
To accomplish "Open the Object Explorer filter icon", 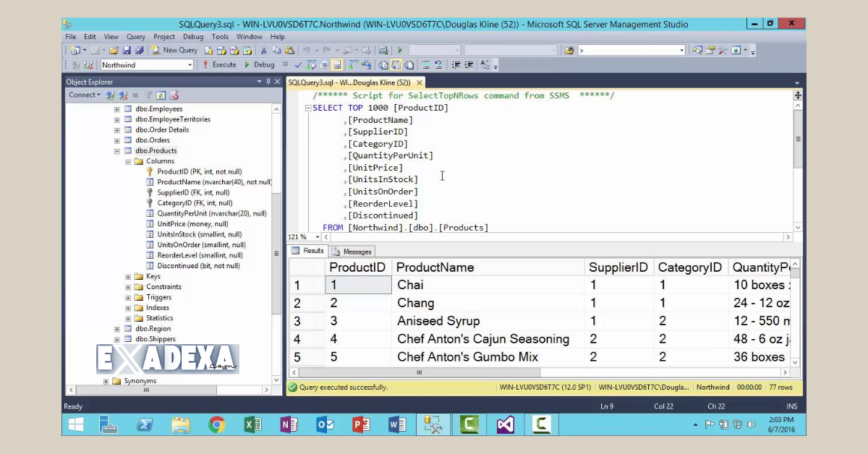I will pyautogui.click(x=148, y=95).
